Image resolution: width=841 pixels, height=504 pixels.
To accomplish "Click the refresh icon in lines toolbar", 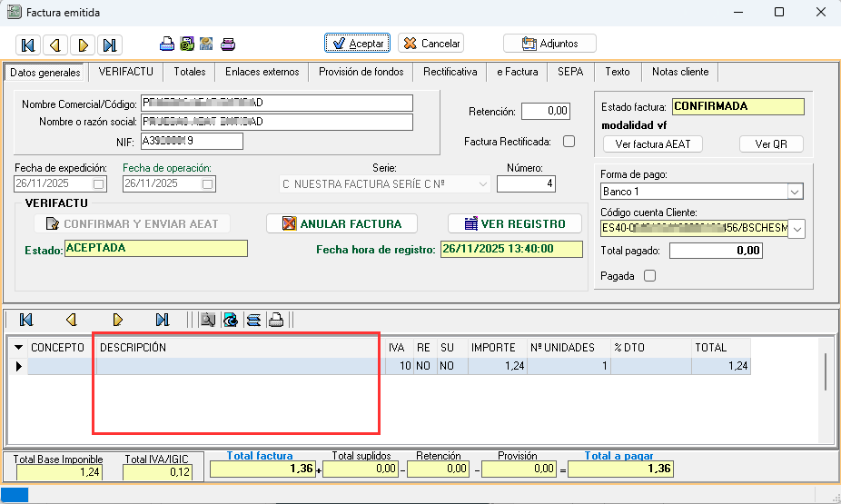I will 231,320.
